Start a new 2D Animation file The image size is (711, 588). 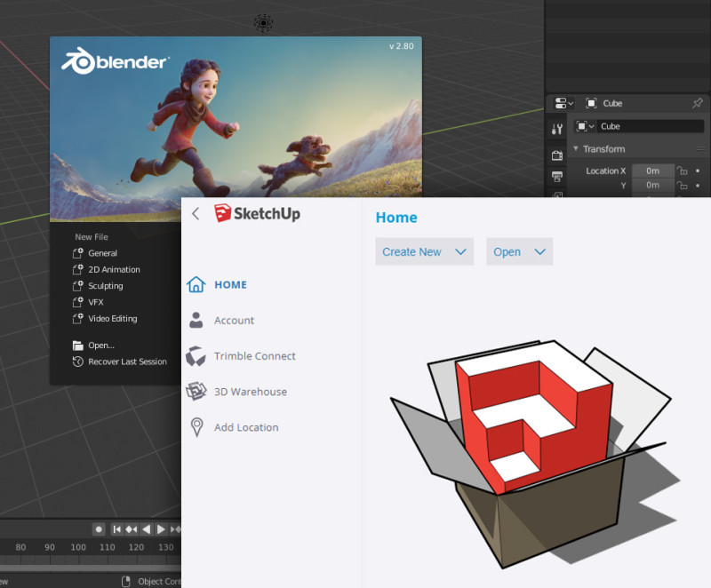click(x=106, y=269)
